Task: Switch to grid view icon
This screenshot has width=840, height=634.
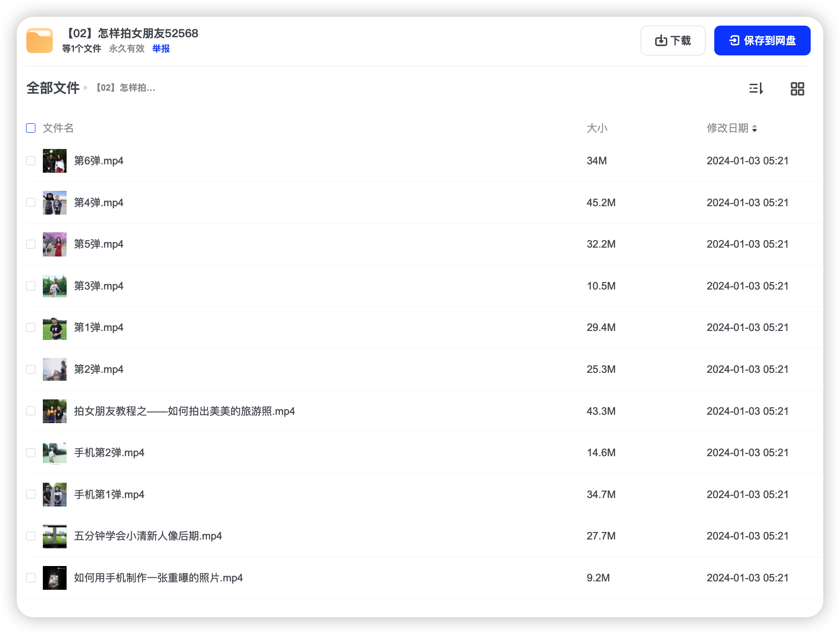Action: tap(797, 88)
